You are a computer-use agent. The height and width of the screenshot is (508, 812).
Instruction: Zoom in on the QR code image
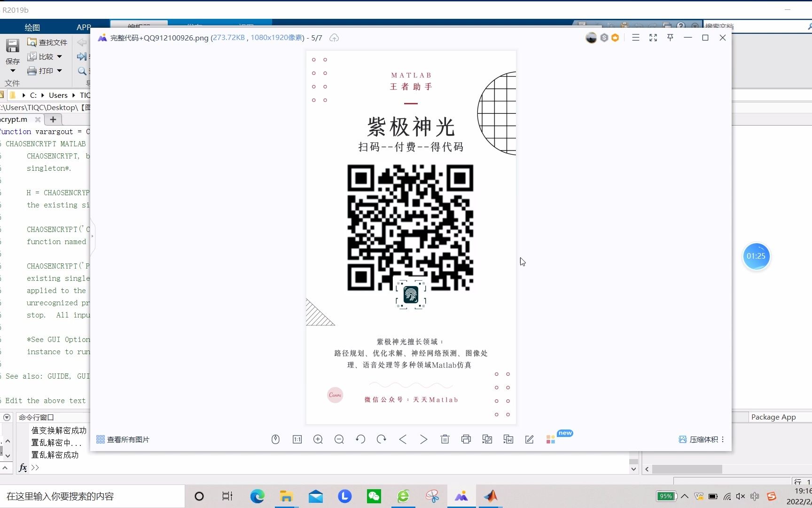point(318,439)
